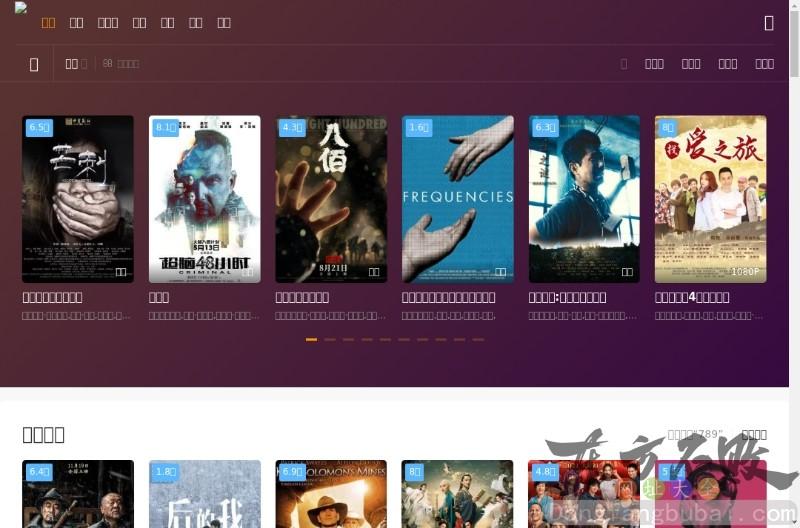Click the 6.5 rating badge on first poster

pos(39,128)
